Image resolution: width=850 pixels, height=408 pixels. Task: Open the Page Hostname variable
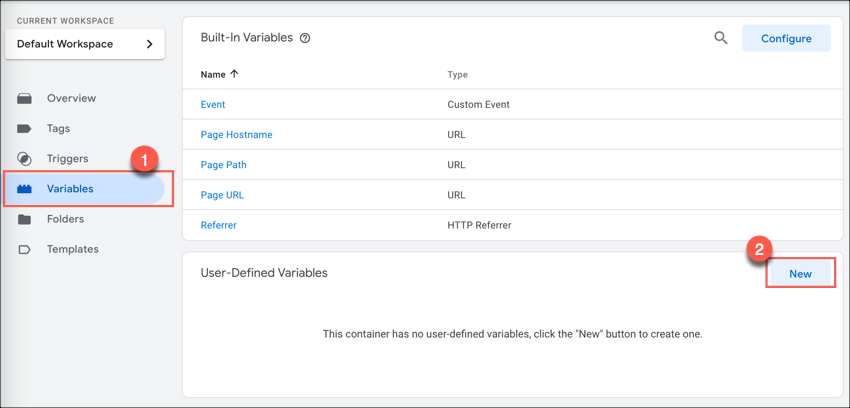[236, 135]
